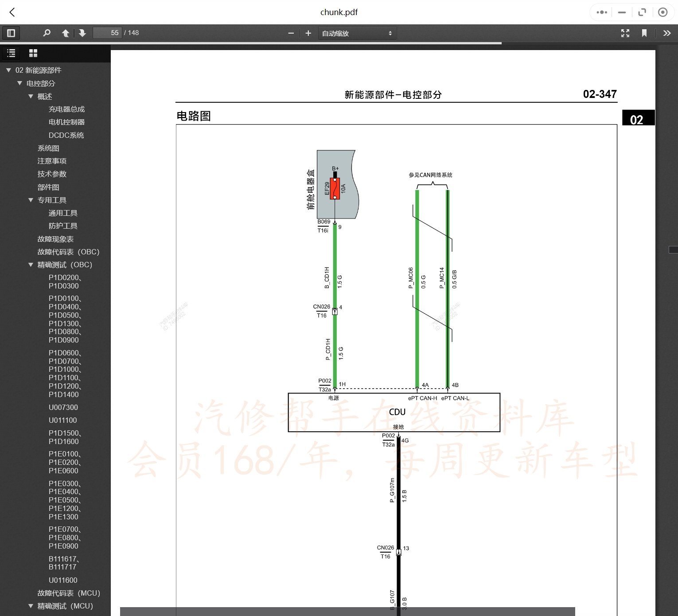Open the find in document search
This screenshot has height=616, width=678.
[x=47, y=33]
